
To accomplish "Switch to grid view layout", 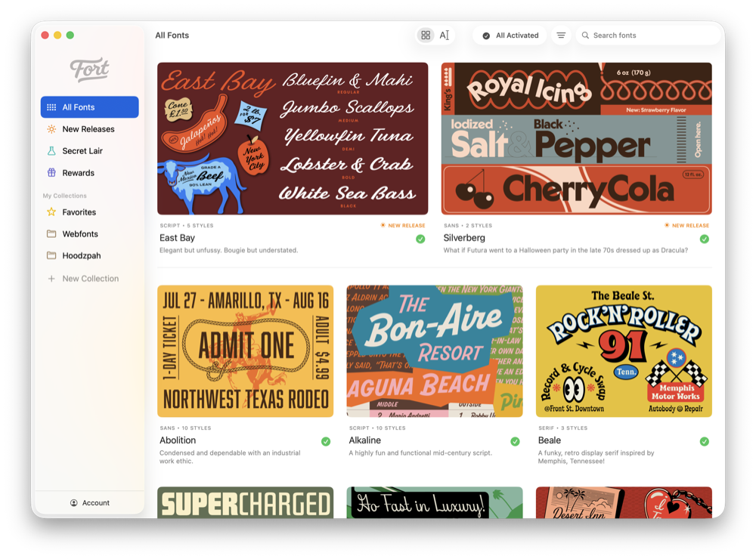I will [x=426, y=36].
